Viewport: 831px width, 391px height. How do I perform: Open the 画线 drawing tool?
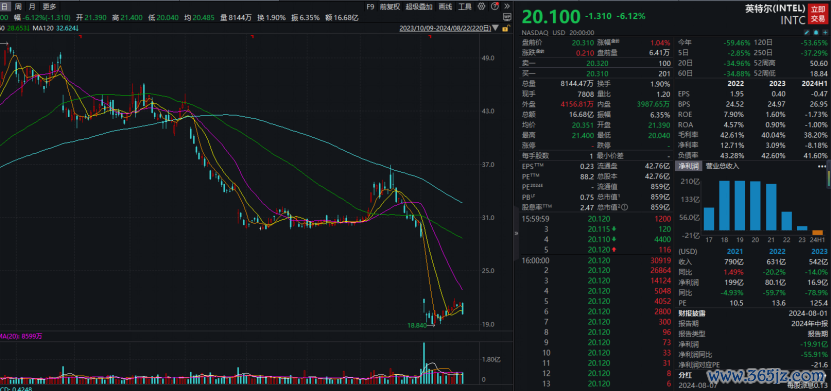[445, 7]
